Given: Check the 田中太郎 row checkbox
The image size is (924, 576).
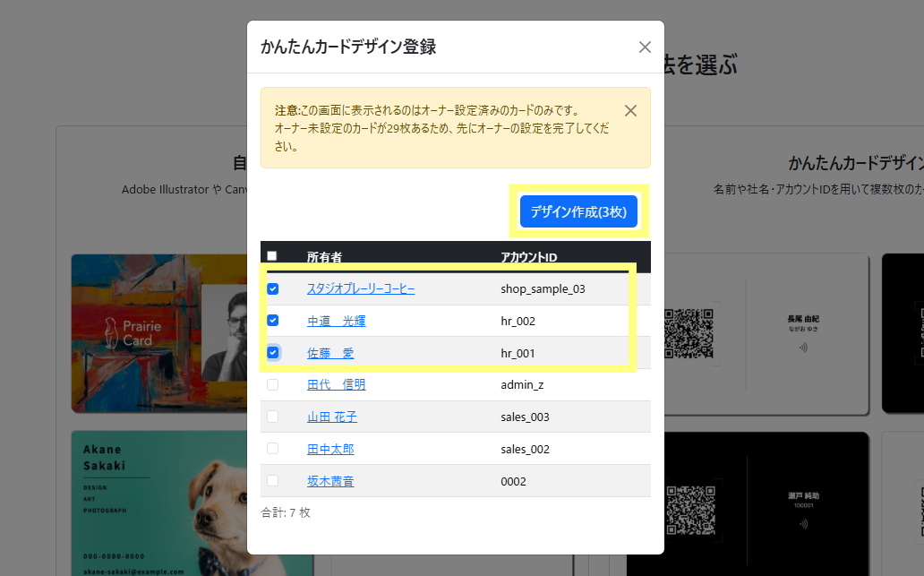Looking at the screenshot, I should click(x=272, y=449).
